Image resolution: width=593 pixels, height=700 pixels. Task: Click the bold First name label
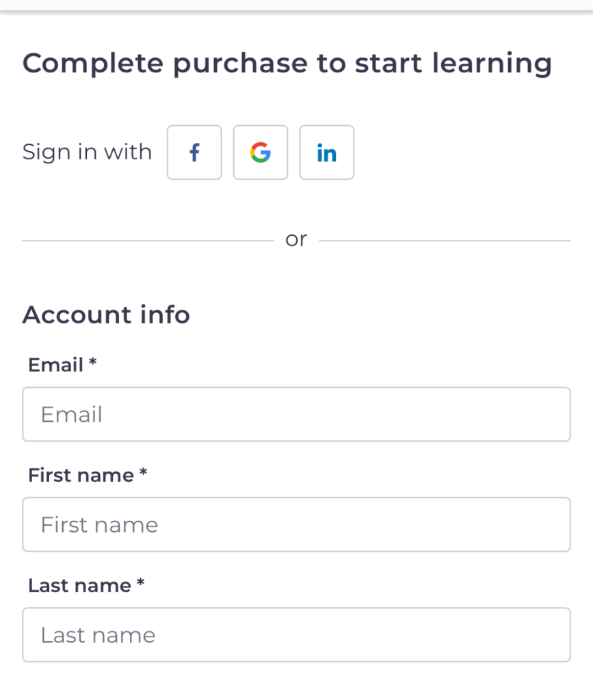click(81, 476)
